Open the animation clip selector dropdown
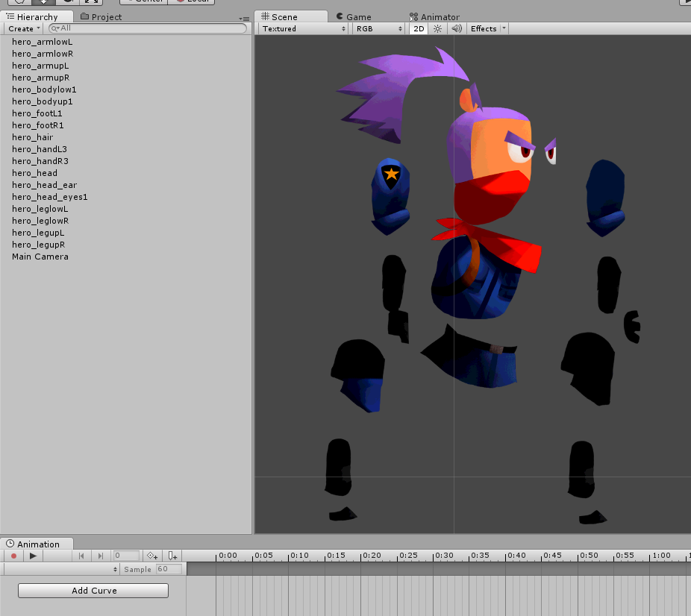The width and height of the screenshot is (691, 616). [60, 569]
